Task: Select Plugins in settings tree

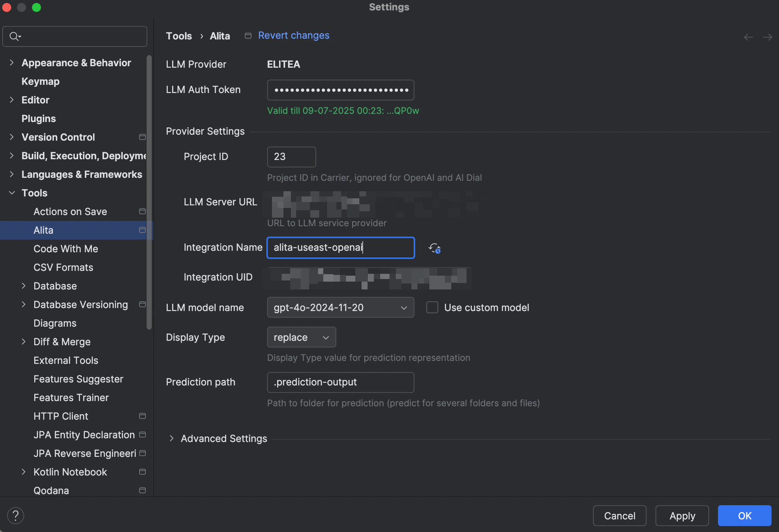Action: click(39, 119)
